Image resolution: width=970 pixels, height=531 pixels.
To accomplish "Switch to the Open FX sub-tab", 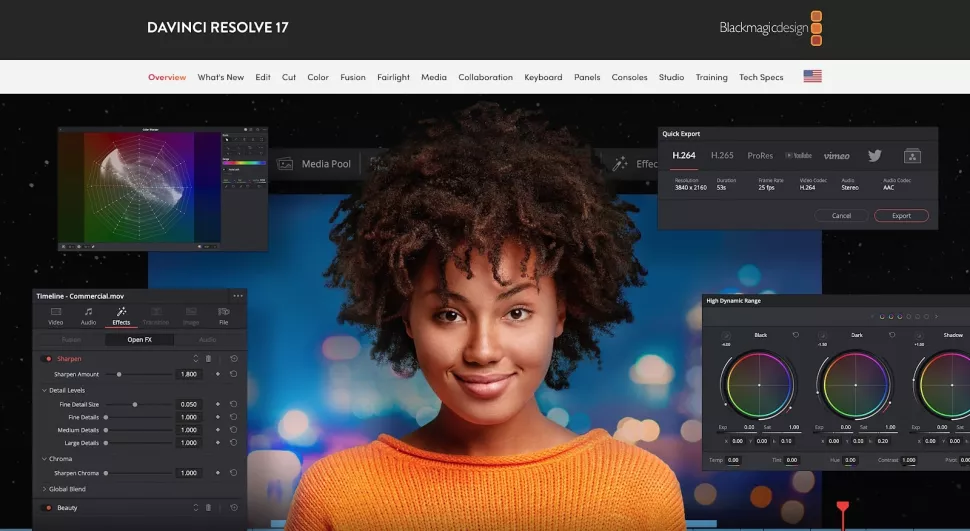I will click(x=139, y=339).
